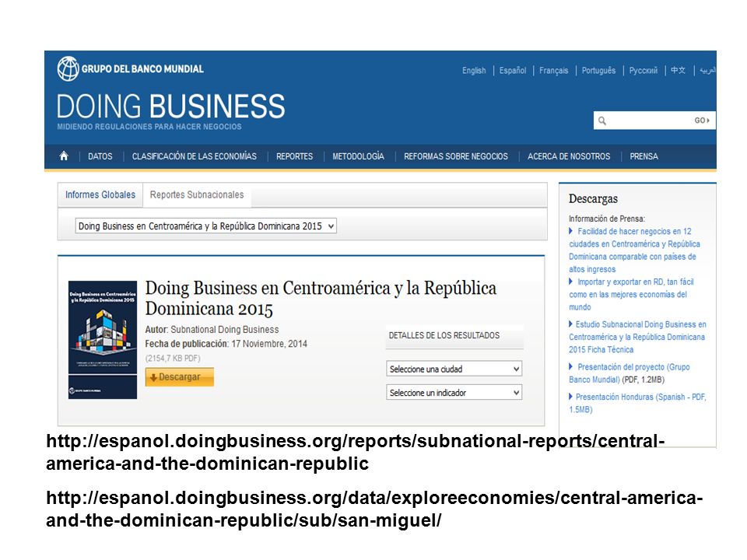Open the PRENSA menu
747x560 pixels.
(644, 156)
